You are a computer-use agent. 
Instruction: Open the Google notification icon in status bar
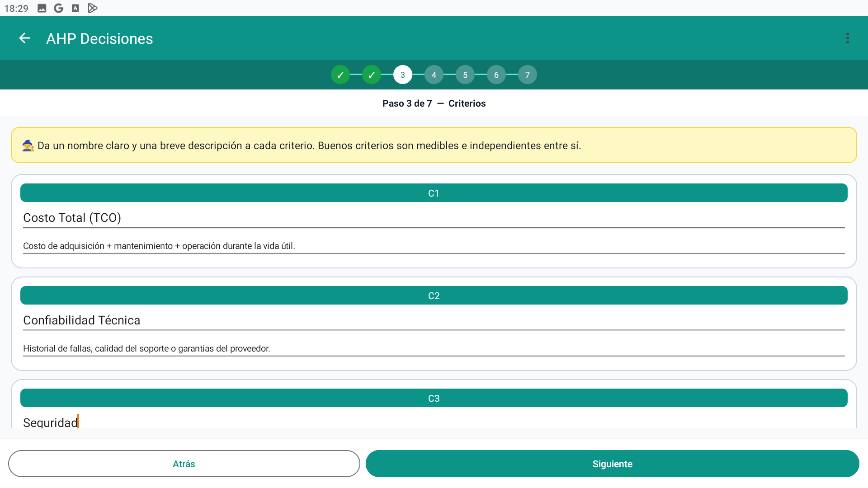click(58, 8)
